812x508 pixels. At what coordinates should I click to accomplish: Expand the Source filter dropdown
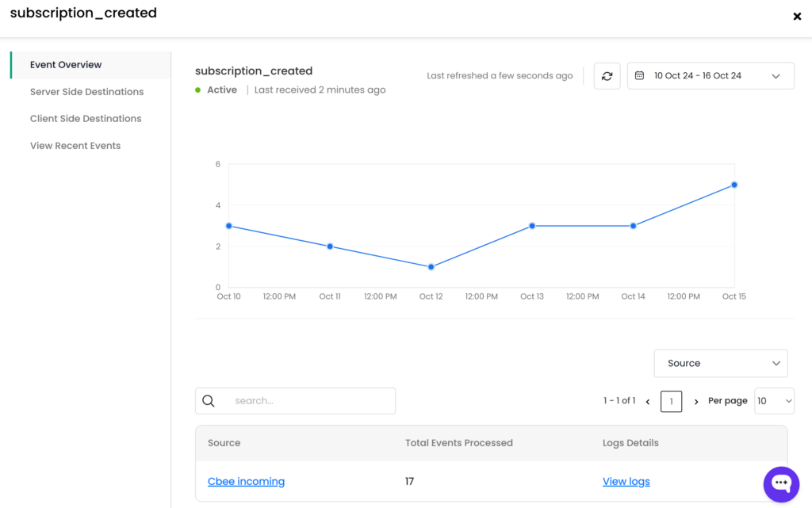[720, 364]
